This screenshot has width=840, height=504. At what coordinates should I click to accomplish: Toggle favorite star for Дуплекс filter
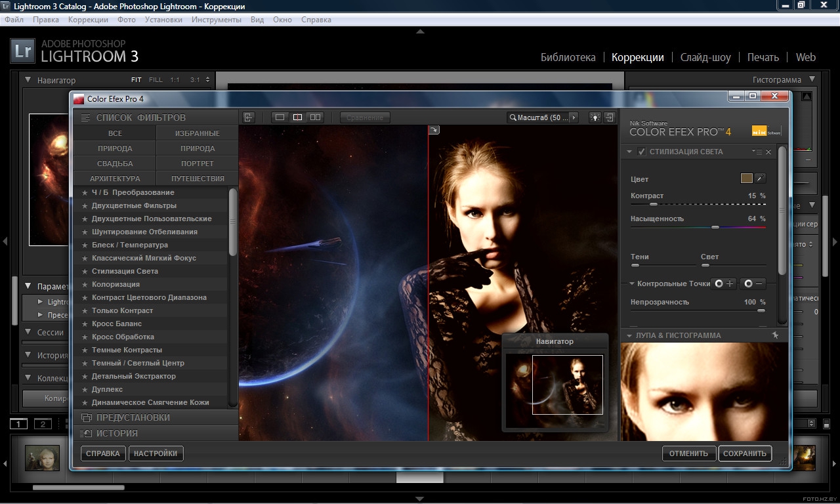pos(85,389)
